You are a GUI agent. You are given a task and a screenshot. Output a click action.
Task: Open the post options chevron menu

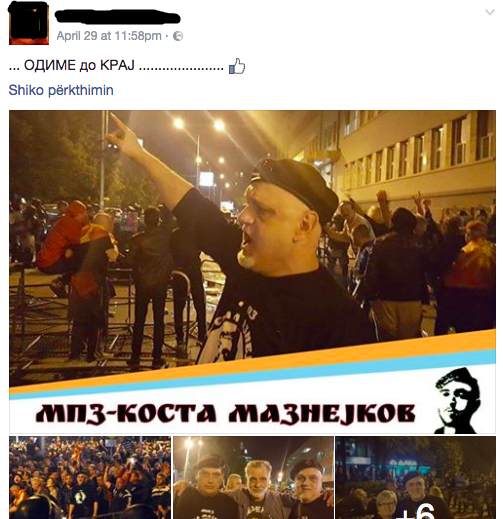(489, 12)
